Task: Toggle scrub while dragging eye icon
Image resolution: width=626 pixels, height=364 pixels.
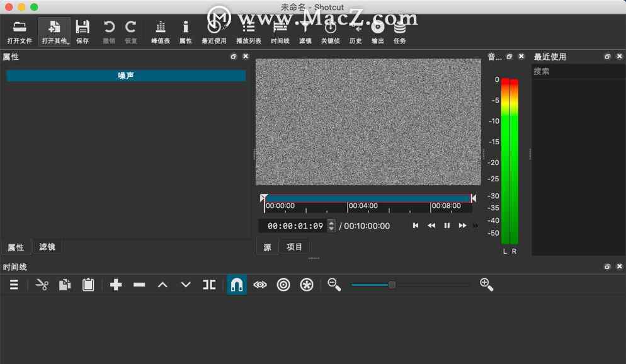Action: click(x=260, y=285)
